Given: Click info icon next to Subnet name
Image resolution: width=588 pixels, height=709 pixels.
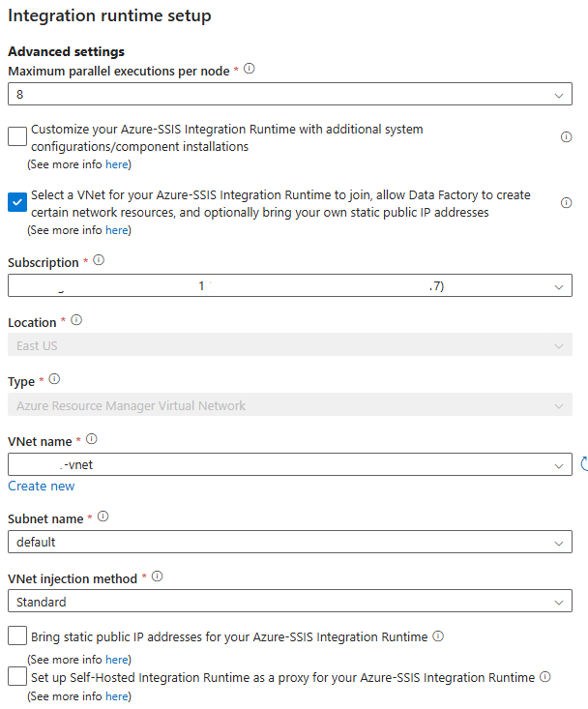Looking at the screenshot, I should point(103,517).
